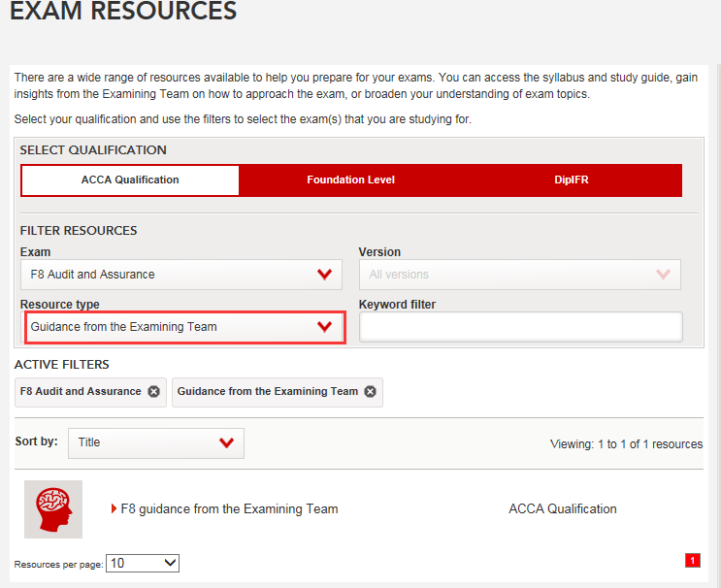
Task: Switch to the DipIFR qualification tab
Action: (x=572, y=180)
